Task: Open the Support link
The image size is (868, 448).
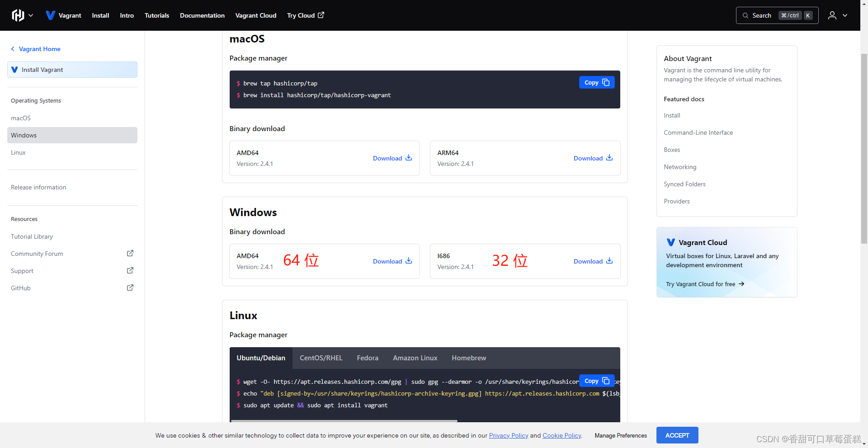Action: pos(22,271)
